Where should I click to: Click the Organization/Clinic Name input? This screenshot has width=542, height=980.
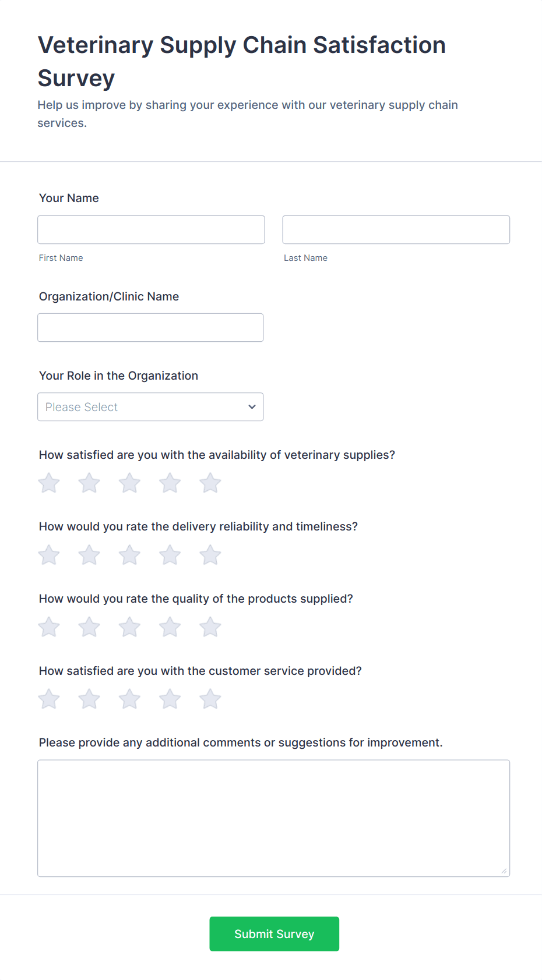click(x=150, y=328)
